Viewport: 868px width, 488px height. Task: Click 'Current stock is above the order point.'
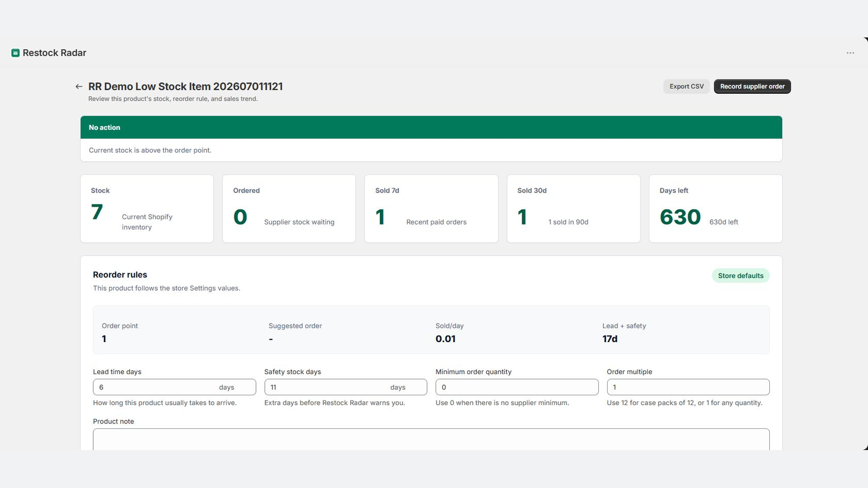150,150
